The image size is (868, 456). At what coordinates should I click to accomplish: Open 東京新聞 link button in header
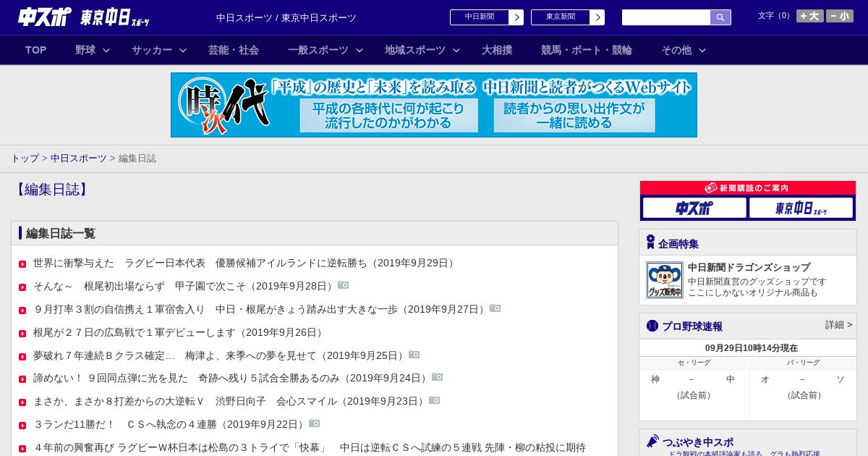[568, 17]
